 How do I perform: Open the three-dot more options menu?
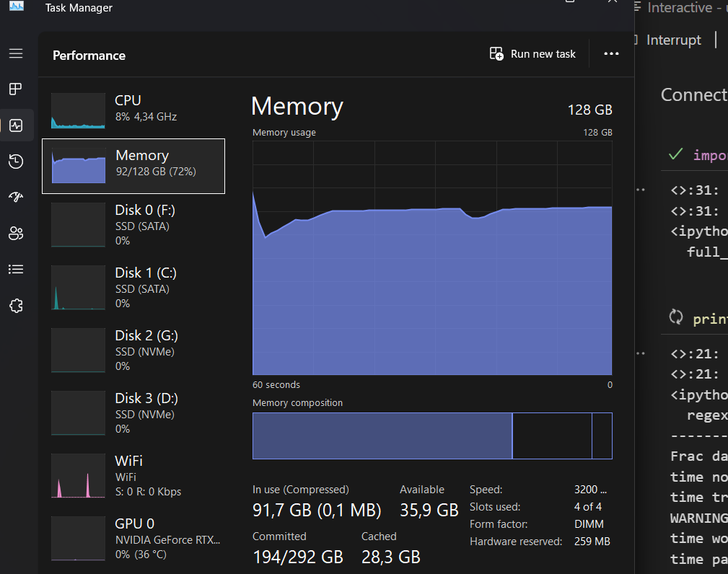click(x=611, y=54)
